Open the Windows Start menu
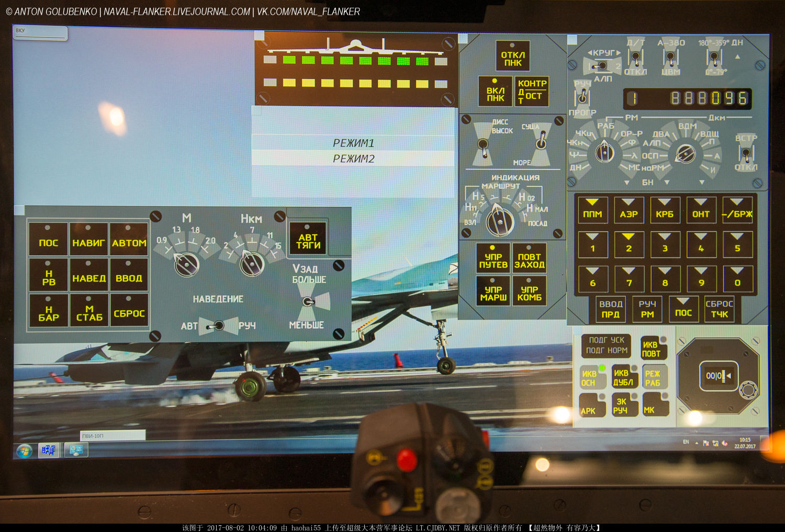The width and height of the screenshot is (785, 532). pos(25,450)
